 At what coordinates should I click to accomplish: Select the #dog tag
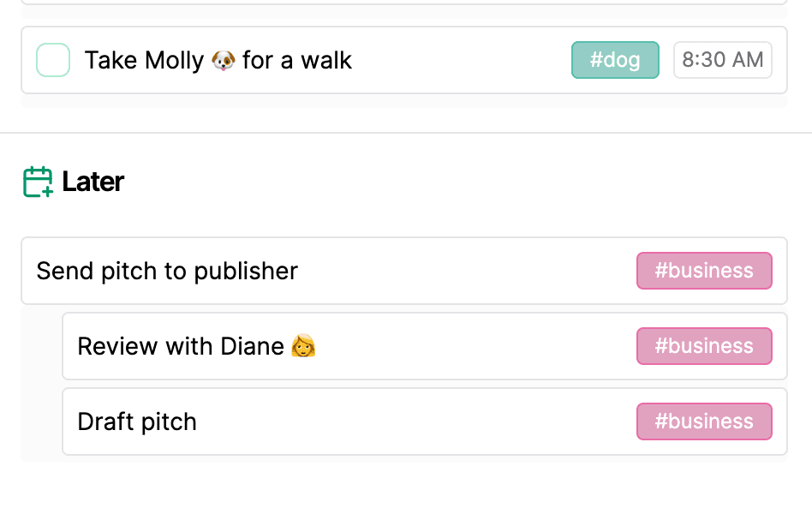pyautogui.click(x=615, y=60)
